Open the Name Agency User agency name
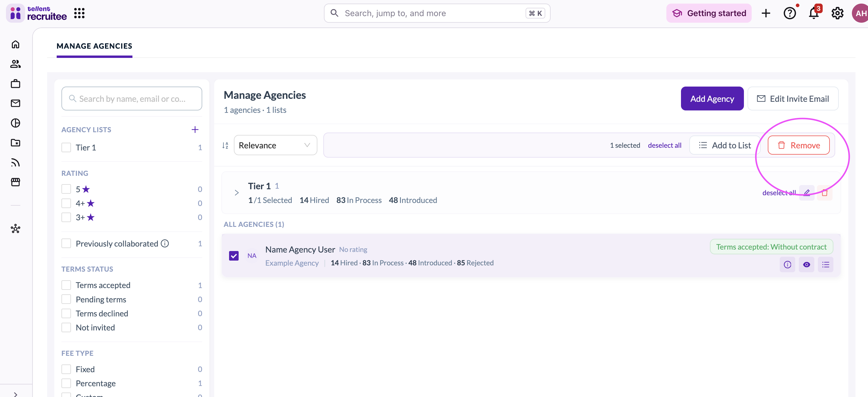868x397 pixels. point(300,249)
